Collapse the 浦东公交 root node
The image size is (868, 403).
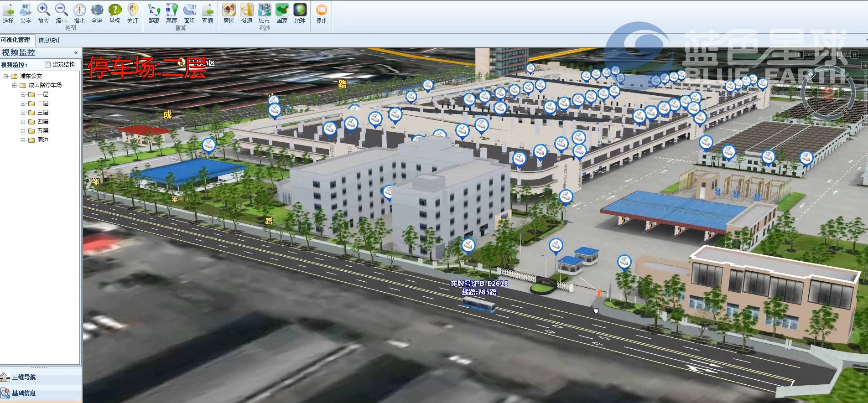tap(6, 76)
